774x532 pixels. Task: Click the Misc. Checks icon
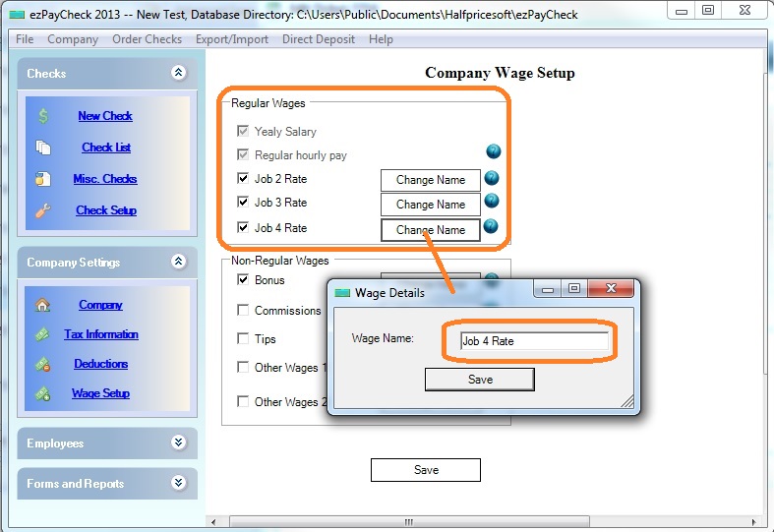[x=43, y=179]
